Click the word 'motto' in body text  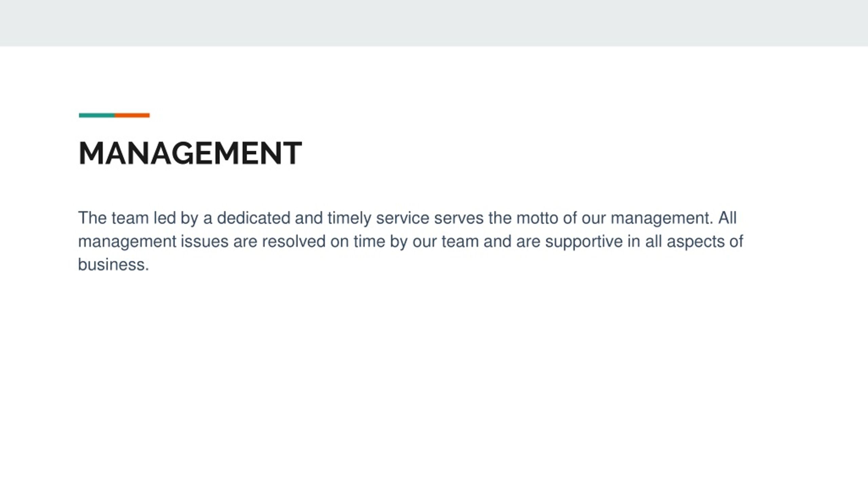point(537,218)
